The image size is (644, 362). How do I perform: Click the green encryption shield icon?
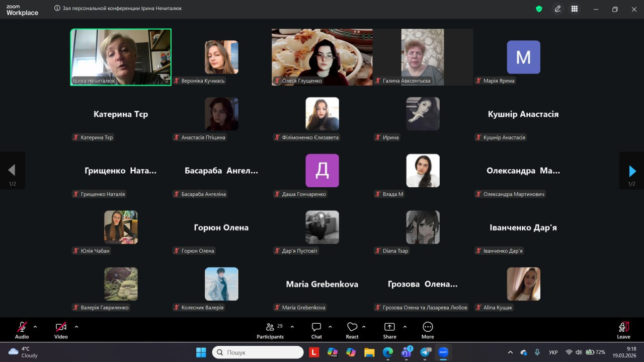pos(539,9)
